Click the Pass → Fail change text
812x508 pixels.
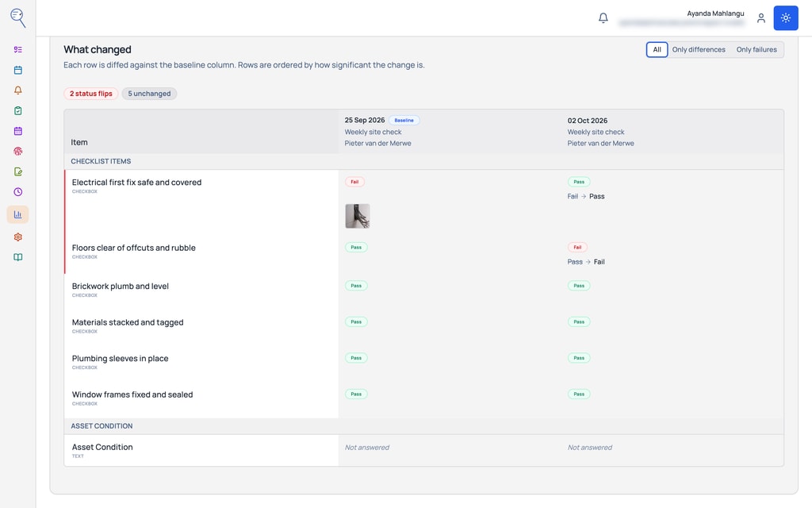(x=586, y=262)
